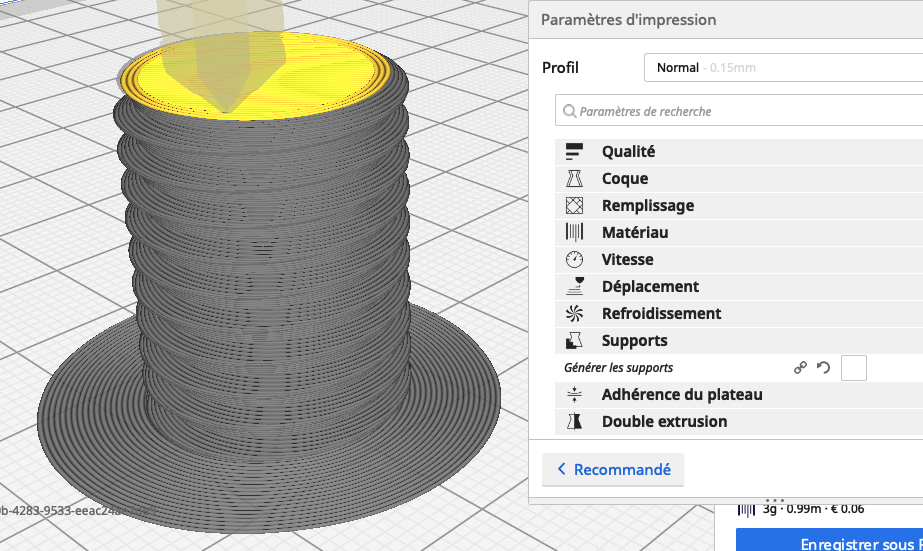Focus the Paramètres de recherche field
The image size is (923, 551).
(739, 111)
